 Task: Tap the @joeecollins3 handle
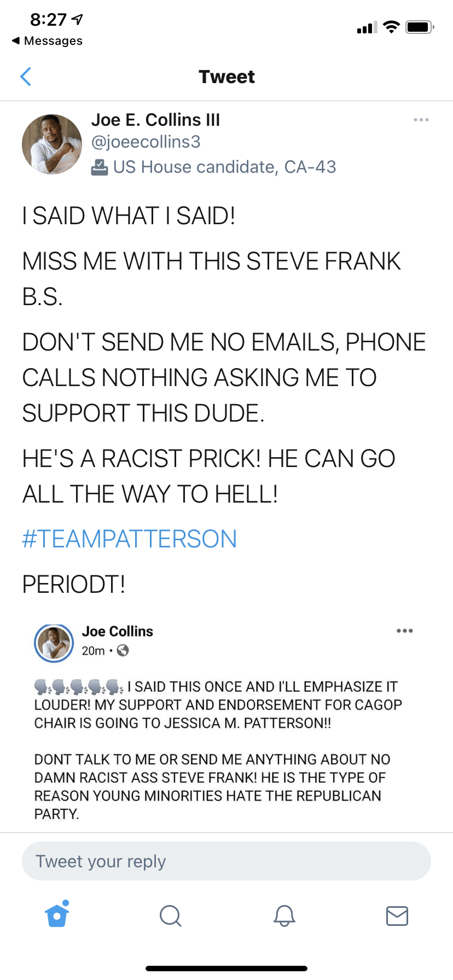tap(146, 142)
